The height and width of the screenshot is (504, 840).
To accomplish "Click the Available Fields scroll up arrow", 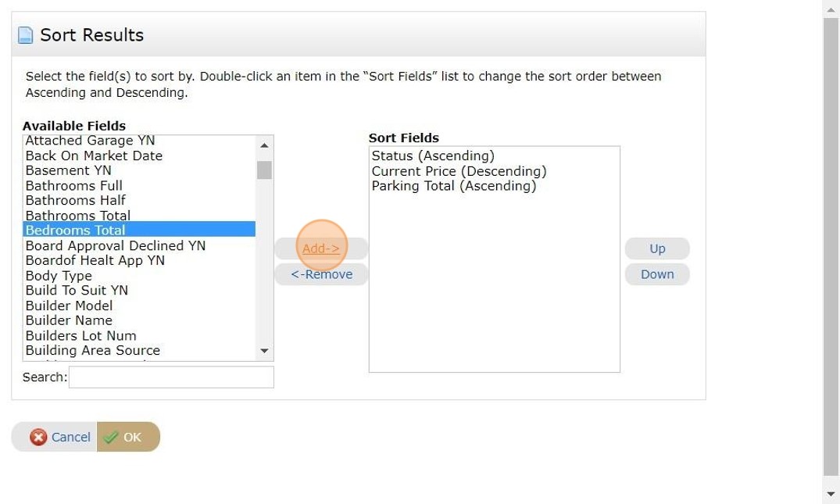I will click(264, 145).
